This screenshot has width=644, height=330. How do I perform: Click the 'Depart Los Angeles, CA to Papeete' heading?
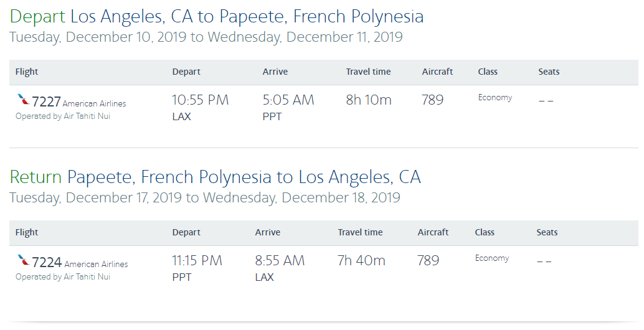[x=217, y=16]
